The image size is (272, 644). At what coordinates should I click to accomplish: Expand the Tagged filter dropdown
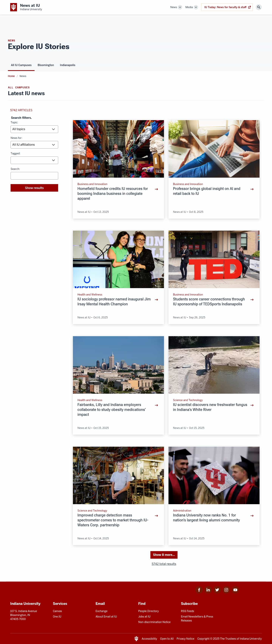coord(34,160)
